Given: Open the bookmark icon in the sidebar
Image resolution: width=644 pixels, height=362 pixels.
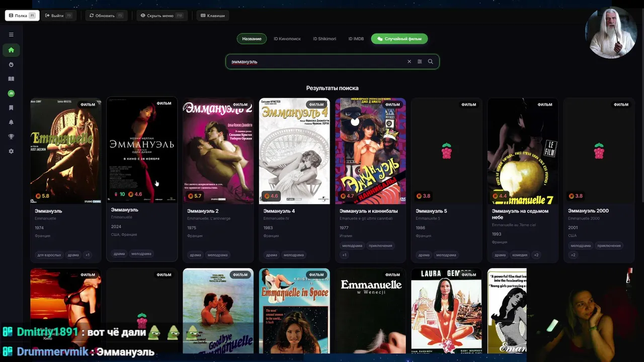Looking at the screenshot, I should click(x=11, y=108).
